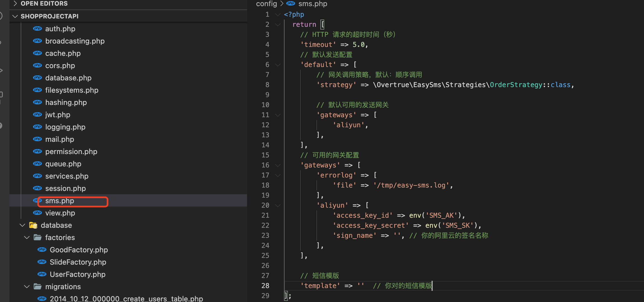Click the PHP icon beside UserFactory.php

click(42, 274)
